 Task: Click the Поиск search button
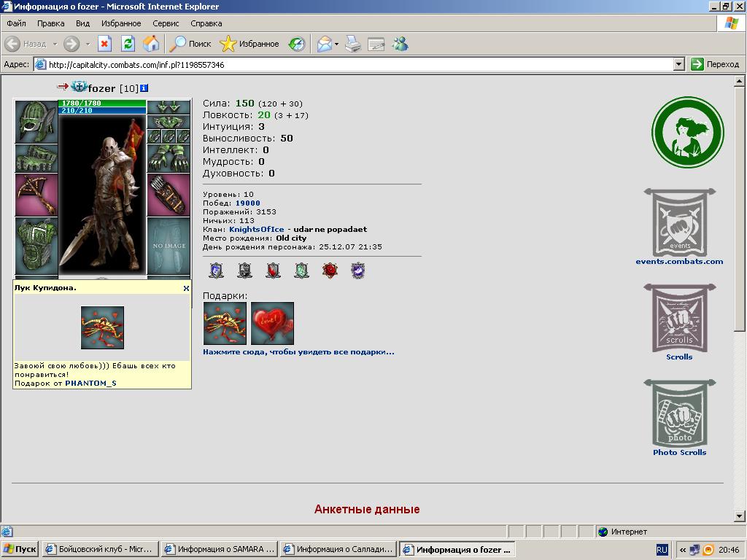[190, 44]
